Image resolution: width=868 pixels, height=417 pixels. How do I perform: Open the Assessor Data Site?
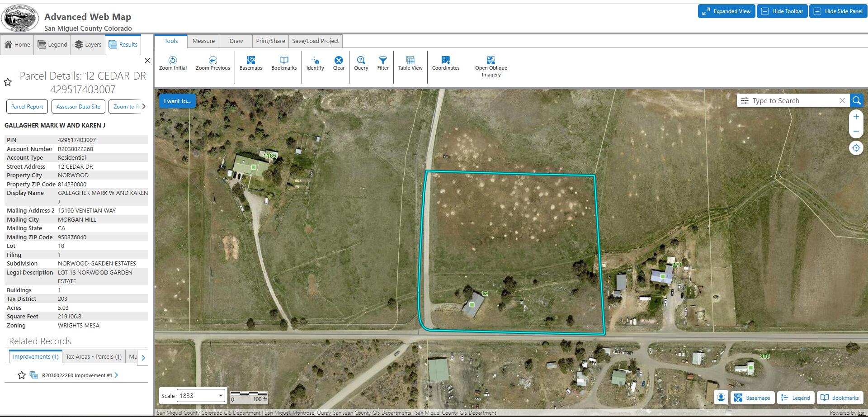coord(78,107)
